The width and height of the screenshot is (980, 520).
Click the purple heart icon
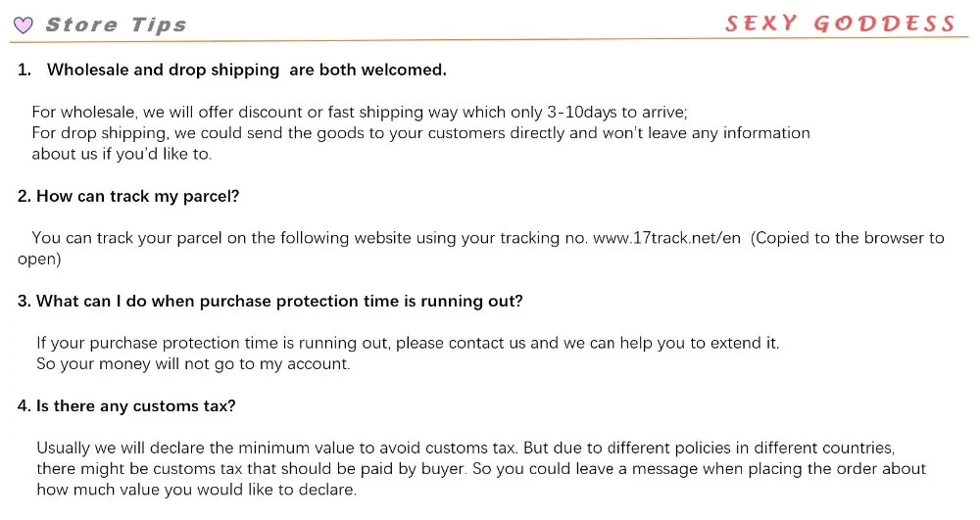24,25
